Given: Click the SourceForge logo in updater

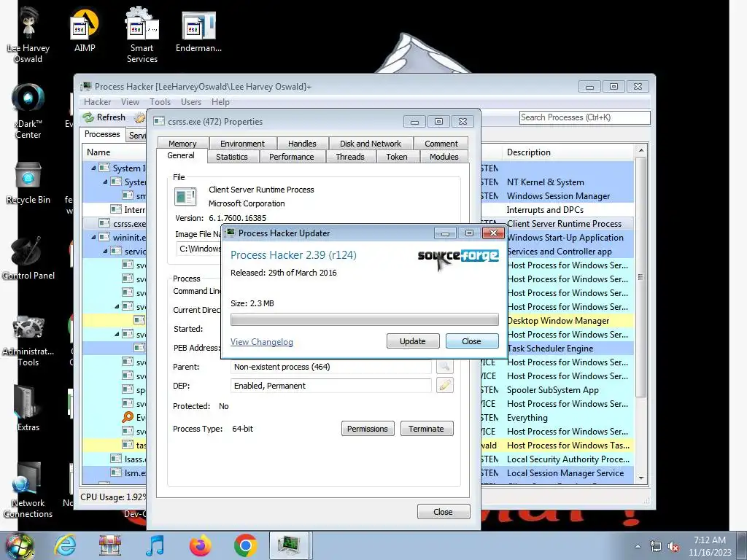Looking at the screenshot, I should click(458, 256).
